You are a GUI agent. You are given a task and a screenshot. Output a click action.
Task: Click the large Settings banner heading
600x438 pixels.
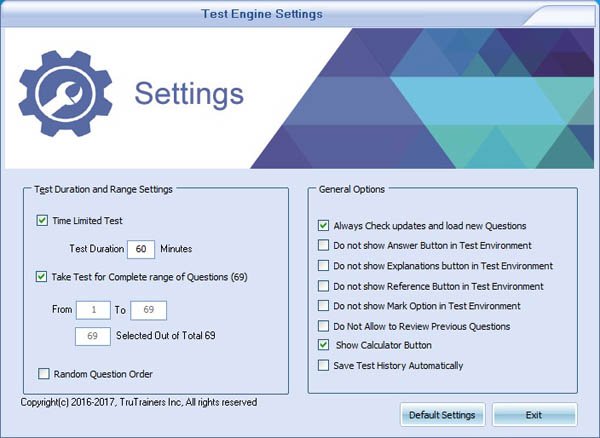pos(189,94)
